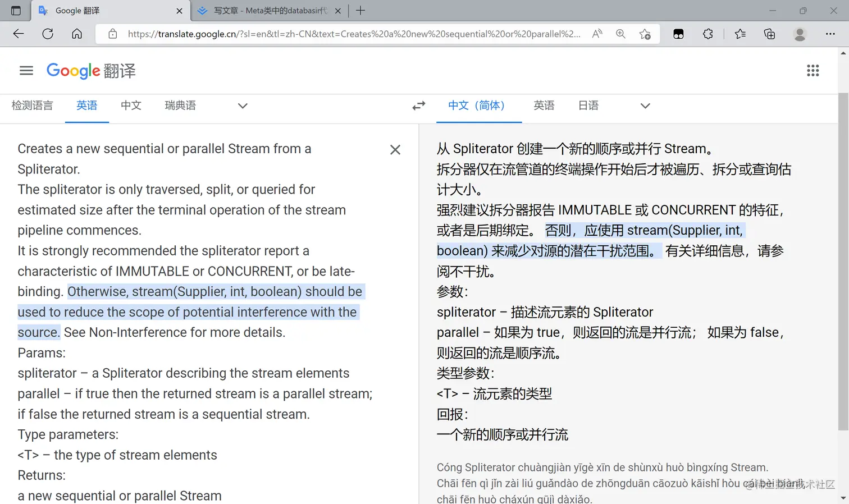Open the zoom control in address bar
849x504 pixels.
tap(620, 34)
